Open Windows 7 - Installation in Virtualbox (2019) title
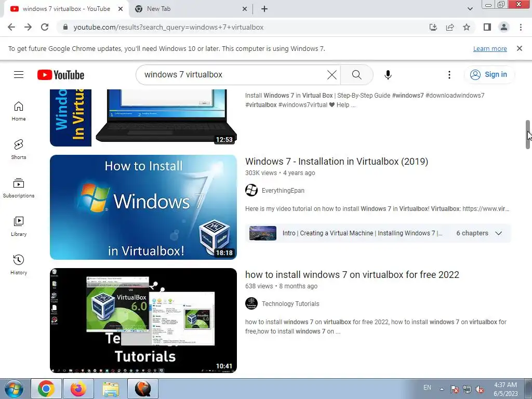The height and width of the screenshot is (399, 532). tap(337, 162)
